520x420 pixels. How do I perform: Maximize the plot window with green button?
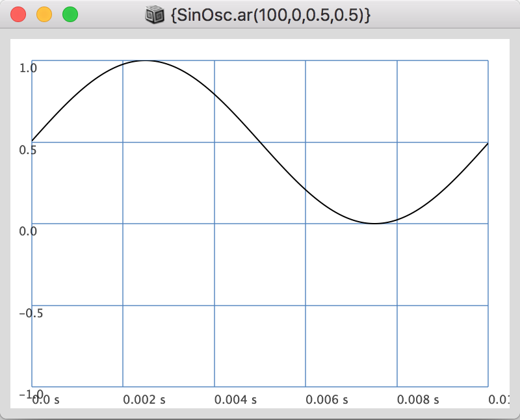(x=70, y=14)
